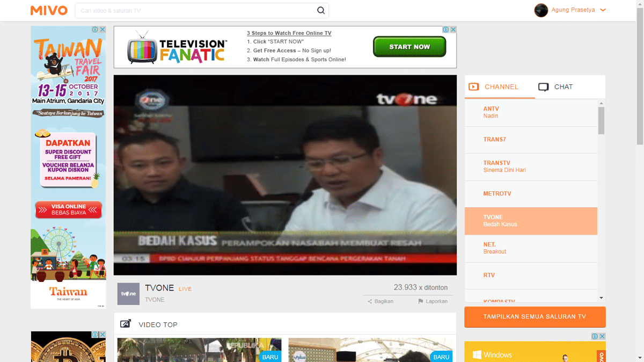Select the NET. Breakout channel

(531, 248)
